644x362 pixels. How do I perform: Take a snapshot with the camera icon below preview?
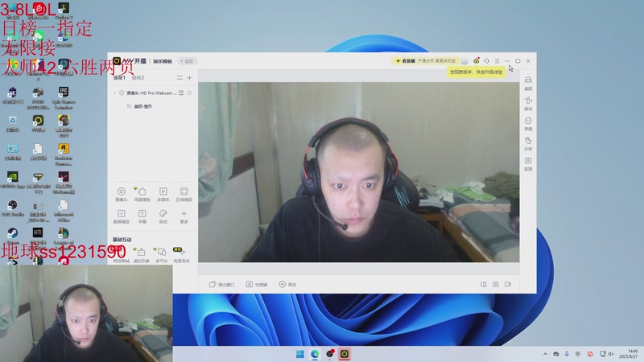tap(496, 284)
